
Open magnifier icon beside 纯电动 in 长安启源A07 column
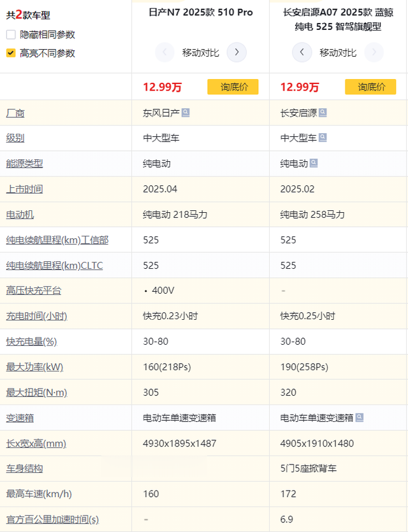click(x=314, y=163)
